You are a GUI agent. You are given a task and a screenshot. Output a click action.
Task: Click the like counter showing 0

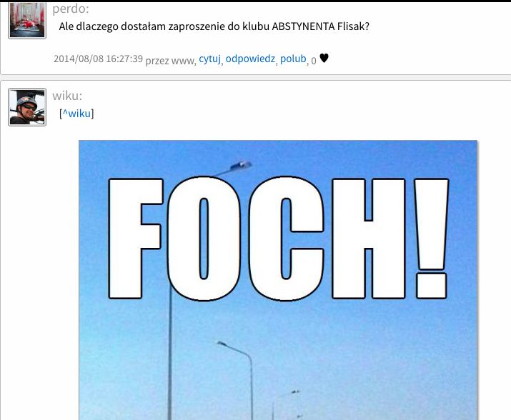314,61
